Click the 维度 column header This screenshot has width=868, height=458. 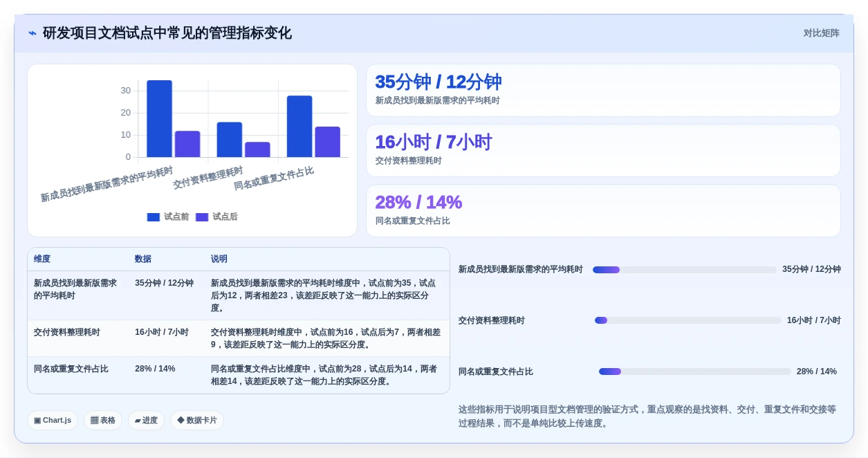click(42, 259)
